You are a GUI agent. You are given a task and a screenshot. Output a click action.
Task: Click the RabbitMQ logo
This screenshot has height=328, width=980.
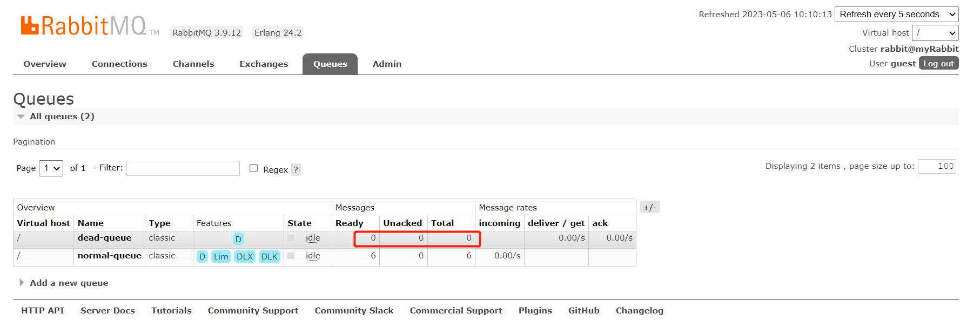click(x=84, y=26)
